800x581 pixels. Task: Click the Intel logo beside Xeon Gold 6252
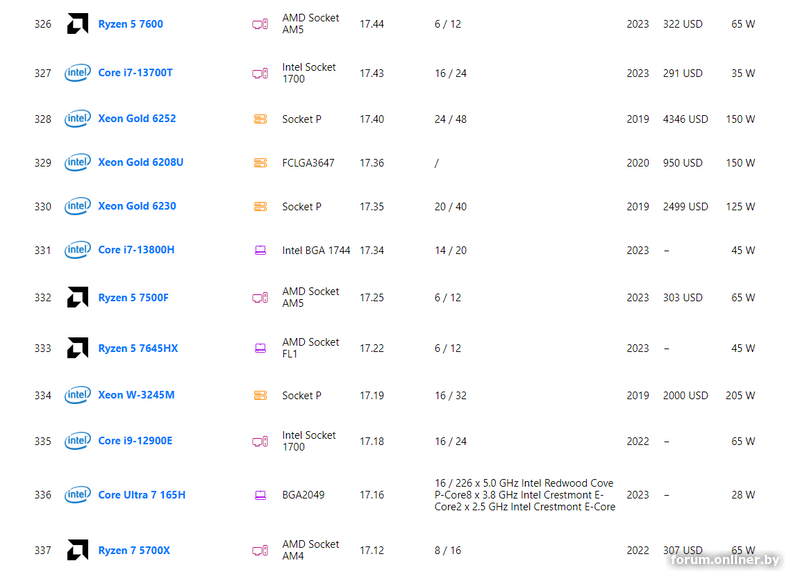point(78,119)
